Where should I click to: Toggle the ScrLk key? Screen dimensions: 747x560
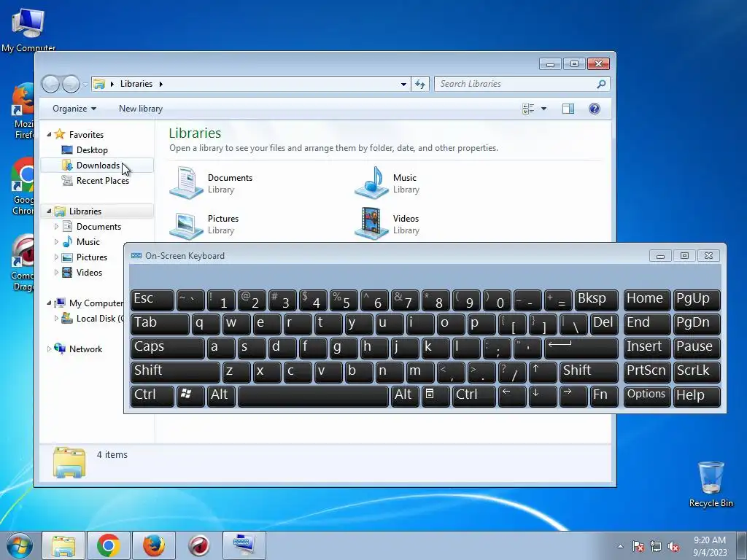point(697,372)
